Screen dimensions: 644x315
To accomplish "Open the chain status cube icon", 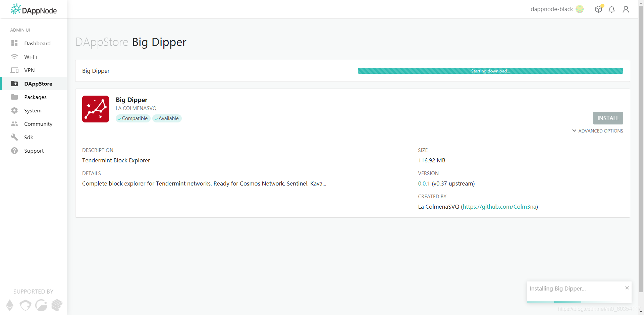I will coord(599,9).
